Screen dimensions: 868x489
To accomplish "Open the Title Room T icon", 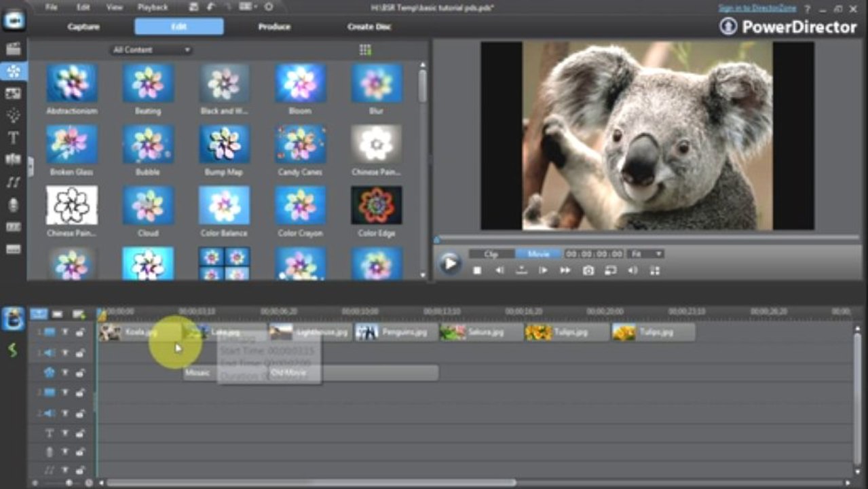I will (x=13, y=138).
